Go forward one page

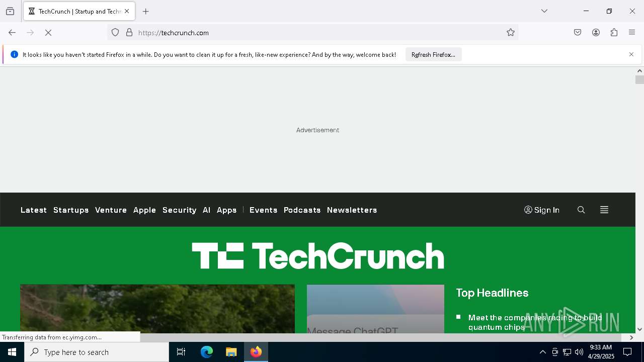[30, 33]
